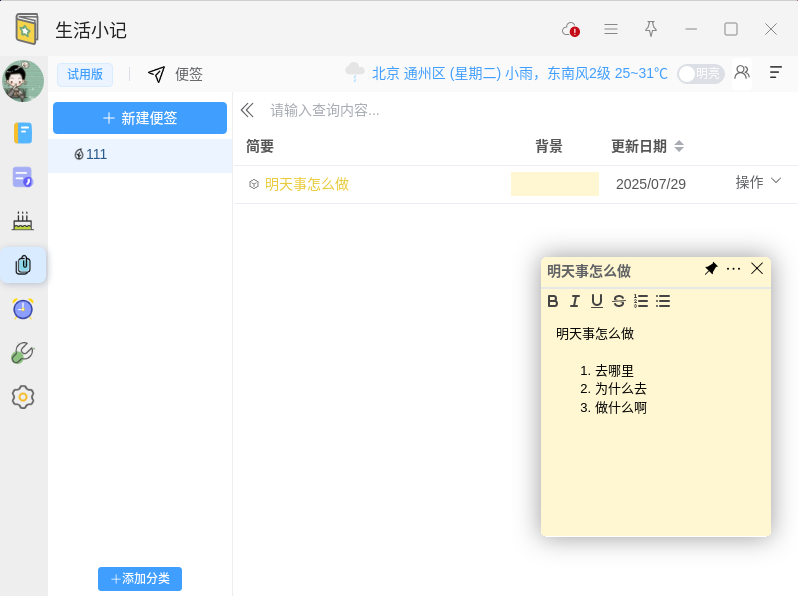The width and height of the screenshot is (798, 596).
Task: Click the 生活小记 app logo icon
Action: coord(27,29)
